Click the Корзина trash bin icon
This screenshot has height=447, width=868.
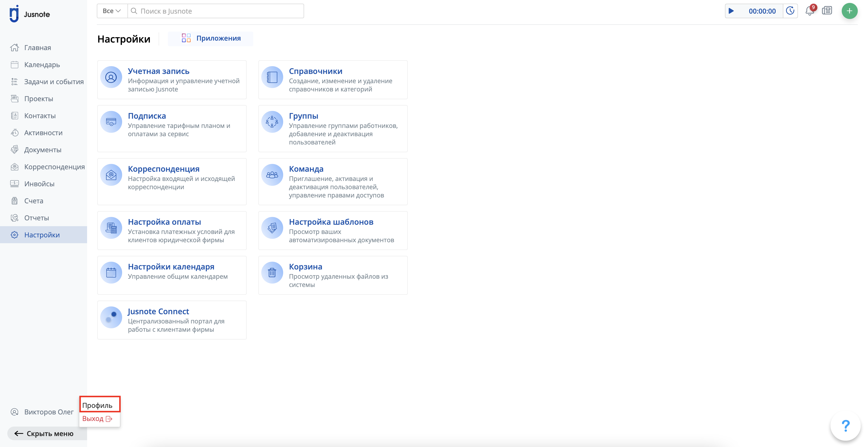272,273
